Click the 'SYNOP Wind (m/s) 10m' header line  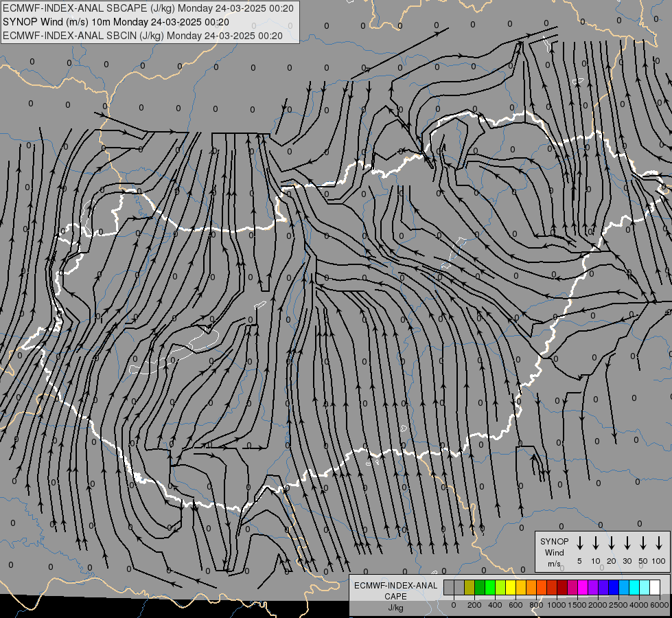(x=116, y=22)
